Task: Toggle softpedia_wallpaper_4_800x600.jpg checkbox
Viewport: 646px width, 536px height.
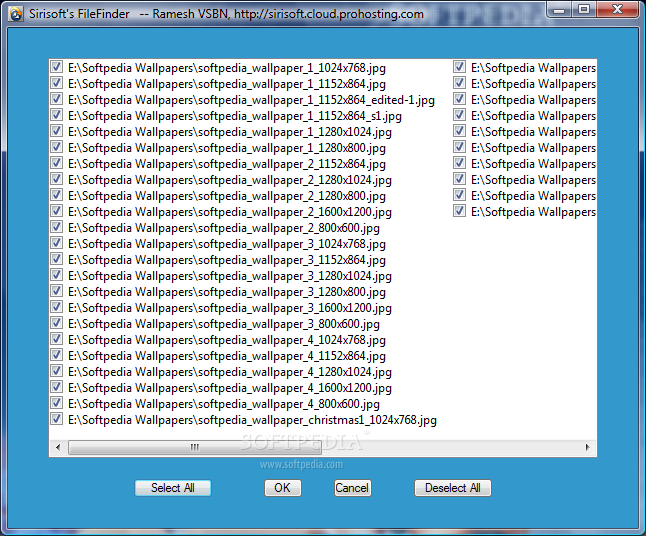Action: click(56, 403)
